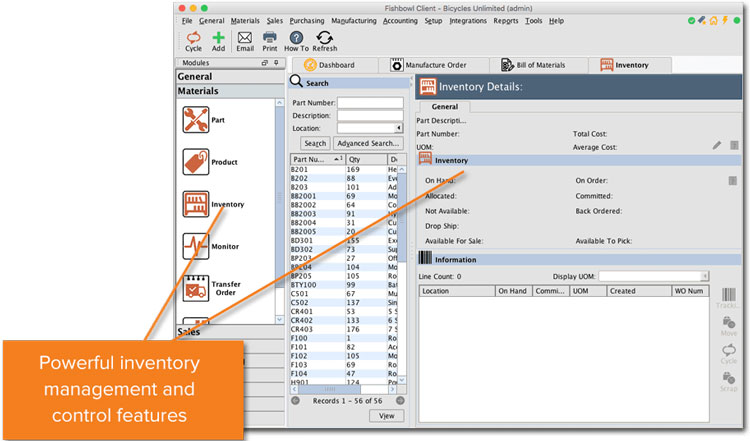Viewport: 750px width, 441px height.
Task: Click the home icon in top-right corner
Action: [x=714, y=20]
